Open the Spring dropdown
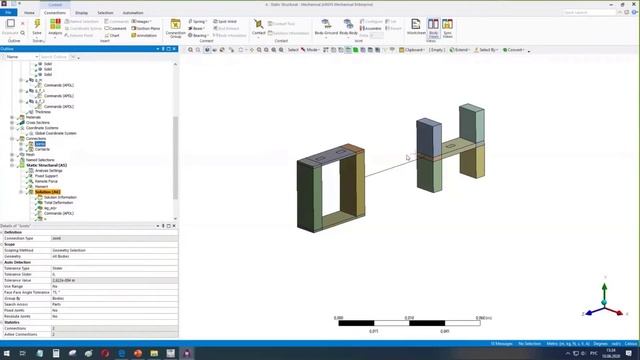The width and height of the screenshot is (640, 360). coord(197,21)
